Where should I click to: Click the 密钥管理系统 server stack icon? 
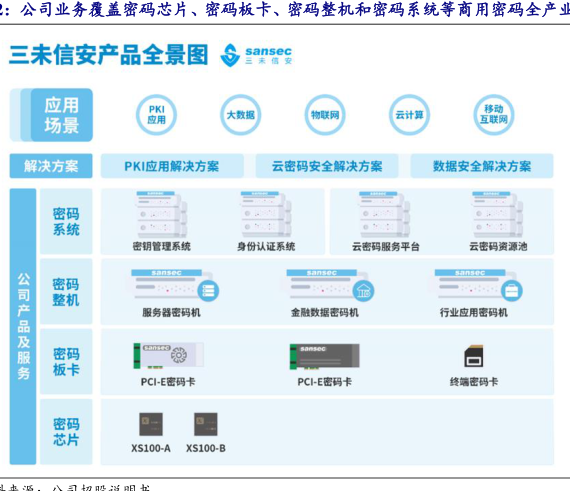[161, 214]
